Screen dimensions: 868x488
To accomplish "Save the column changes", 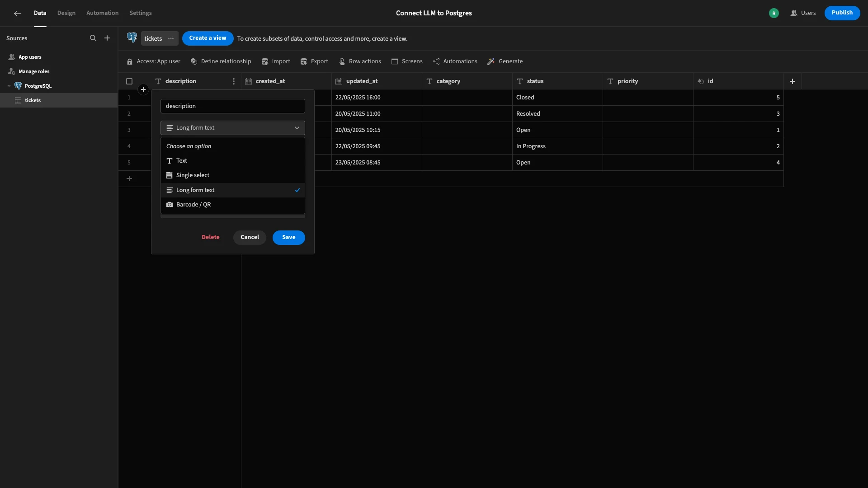I will point(289,238).
